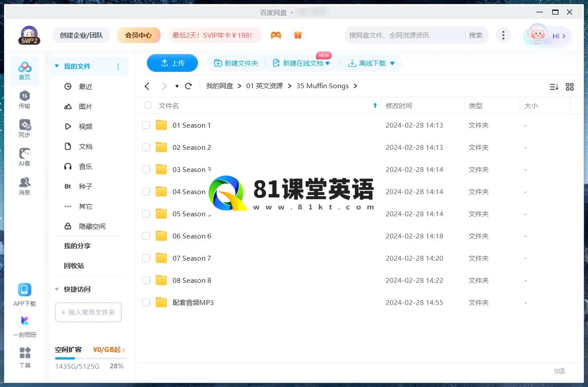588x387 pixels.
Task: Tick the checkbox for 06 Season 6
Action: (146, 236)
